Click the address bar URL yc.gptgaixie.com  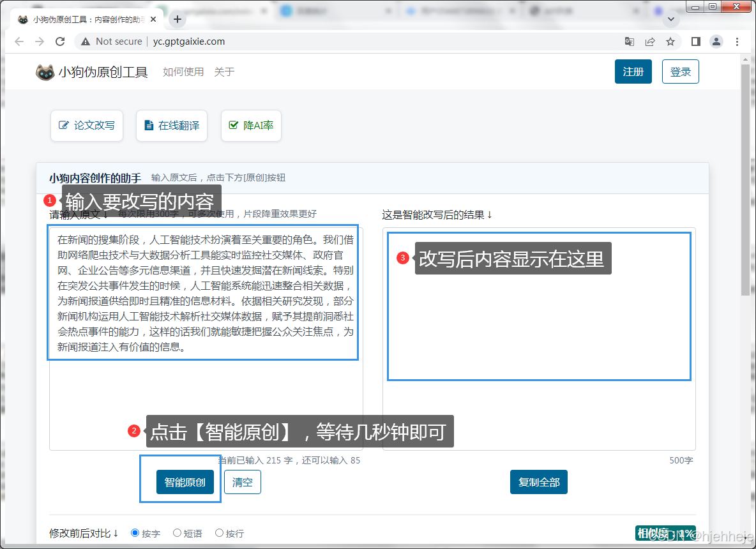tap(189, 41)
